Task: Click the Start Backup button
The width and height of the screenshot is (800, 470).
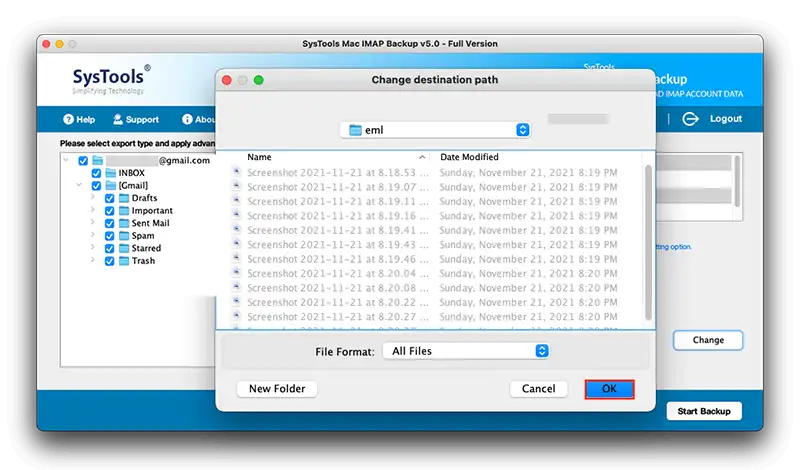Action: [x=704, y=411]
